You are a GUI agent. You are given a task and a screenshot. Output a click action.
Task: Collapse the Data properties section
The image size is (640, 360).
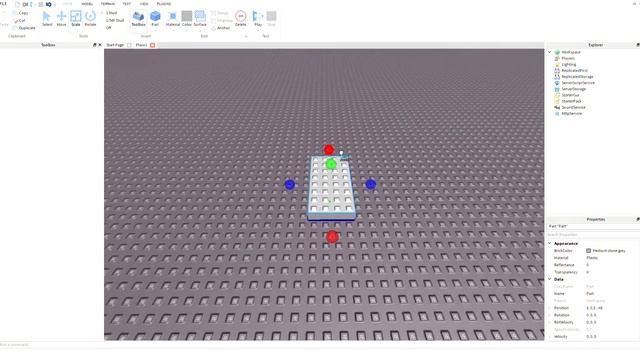(x=550, y=279)
